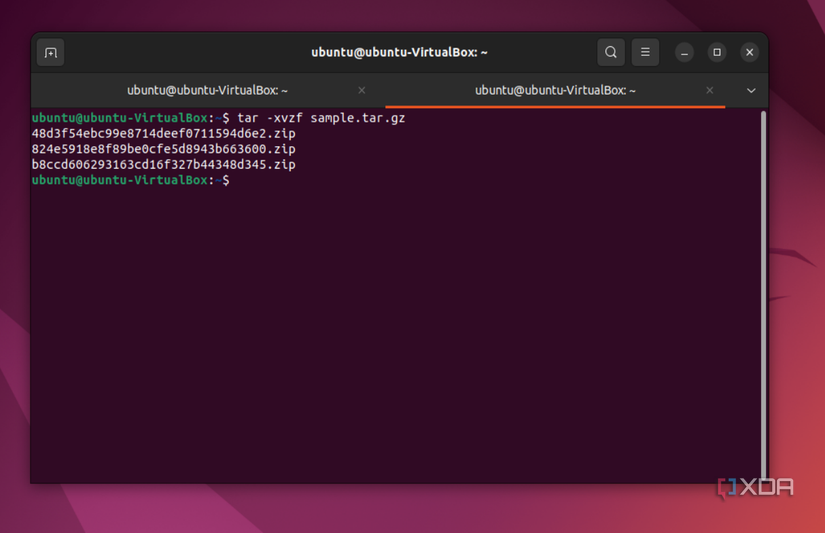
Task: Click file 48d3f54ebc99e8714deef0711594d6e2.zip
Action: click(x=164, y=134)
